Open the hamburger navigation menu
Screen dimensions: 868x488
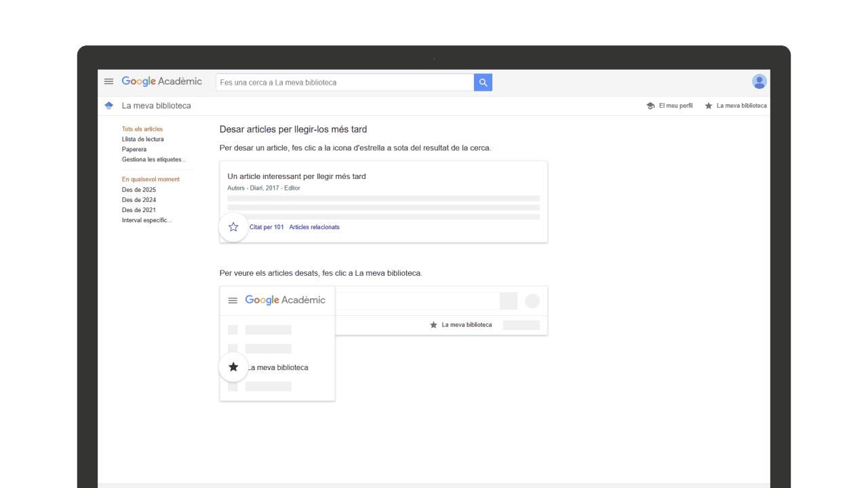click(x=108, y=81)
